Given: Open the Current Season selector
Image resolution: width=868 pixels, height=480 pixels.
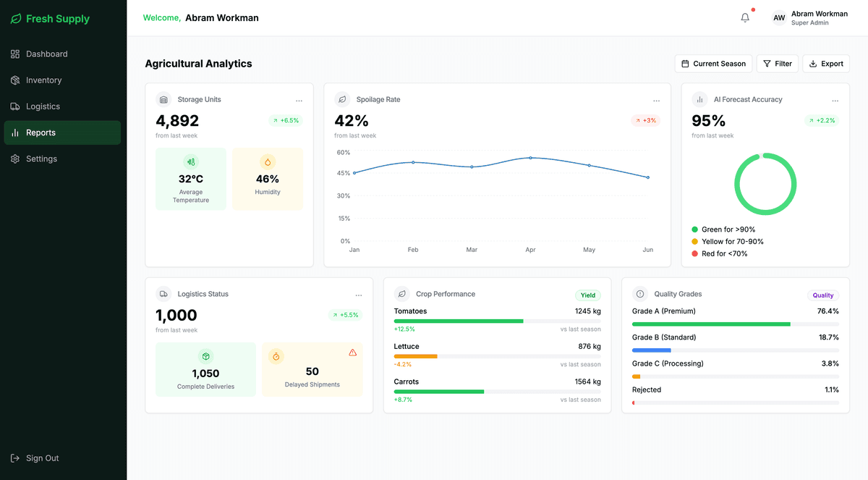Looking at the screenshot, I should (x=713, y=63).
